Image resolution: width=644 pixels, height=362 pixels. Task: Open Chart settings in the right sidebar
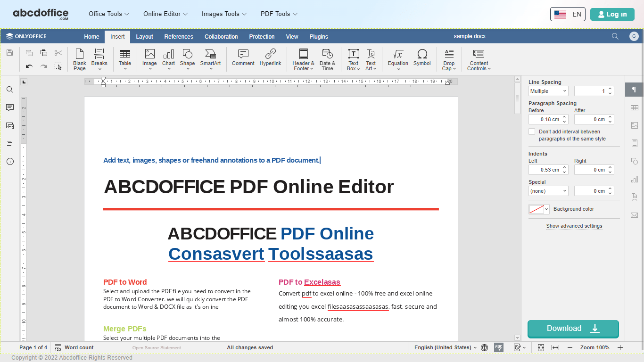tap(634, 179)
